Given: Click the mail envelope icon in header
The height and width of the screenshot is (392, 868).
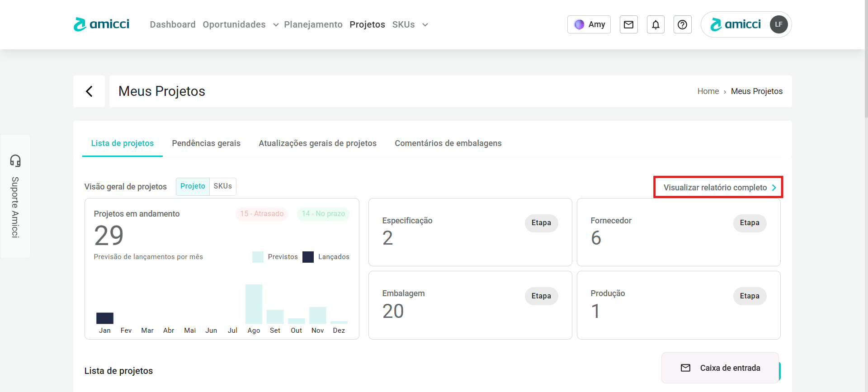Looking at the screenshot, I should tap(628, 24).
